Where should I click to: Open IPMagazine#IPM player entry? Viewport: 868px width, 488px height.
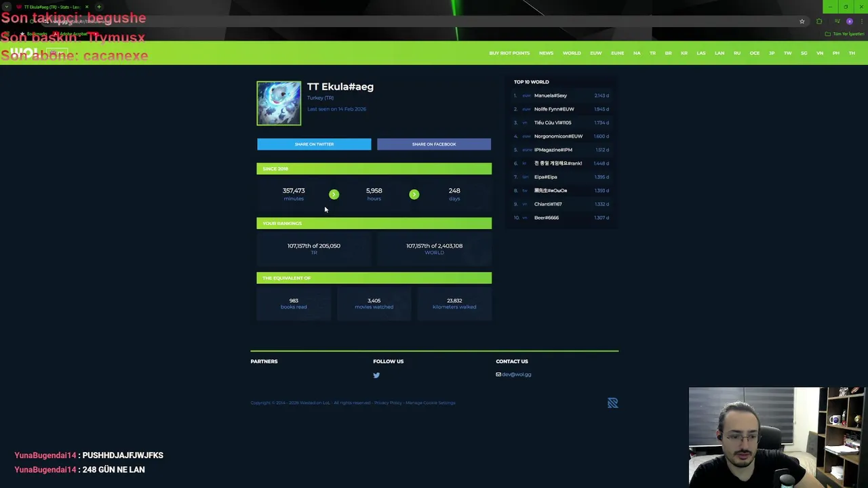[x=553, y=150]
